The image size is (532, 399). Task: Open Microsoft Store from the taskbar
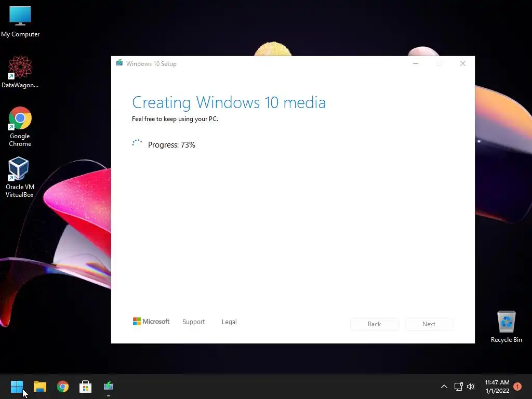pos(86,386)
